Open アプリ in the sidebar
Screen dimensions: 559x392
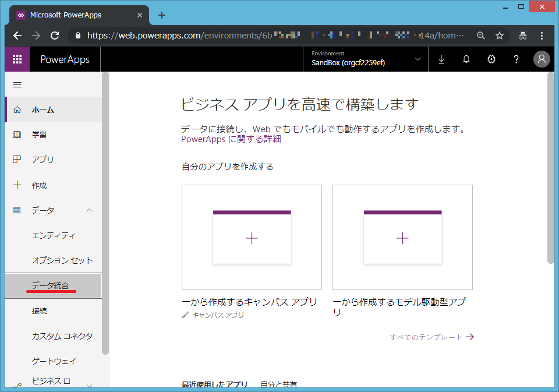click(54, 160)
